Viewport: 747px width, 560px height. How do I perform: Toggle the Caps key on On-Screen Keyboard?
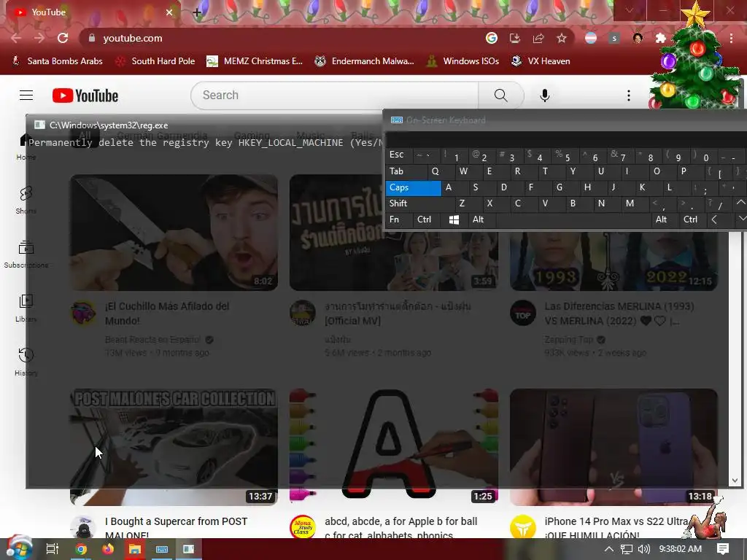pyautogui.click(x=413, y=187)
